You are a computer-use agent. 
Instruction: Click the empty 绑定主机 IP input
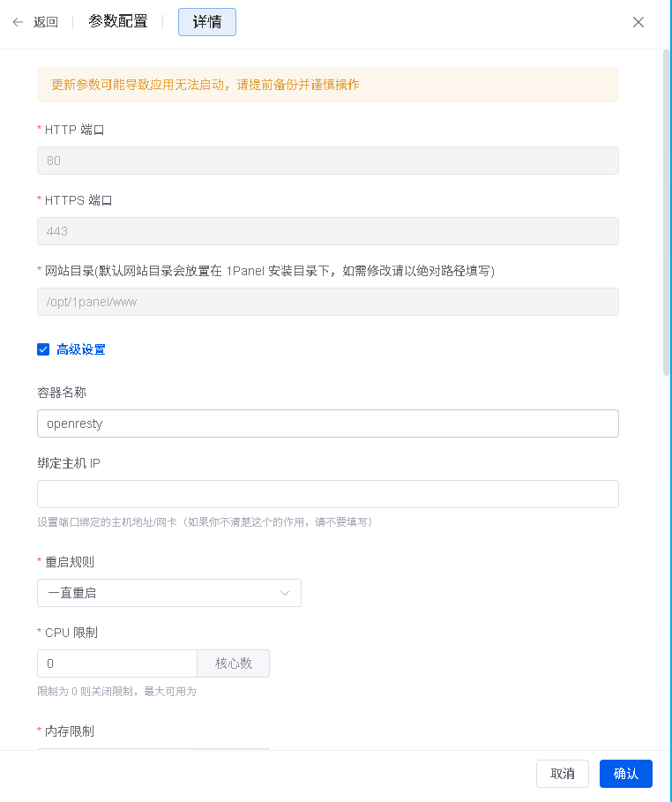click(x=327, y=494)
